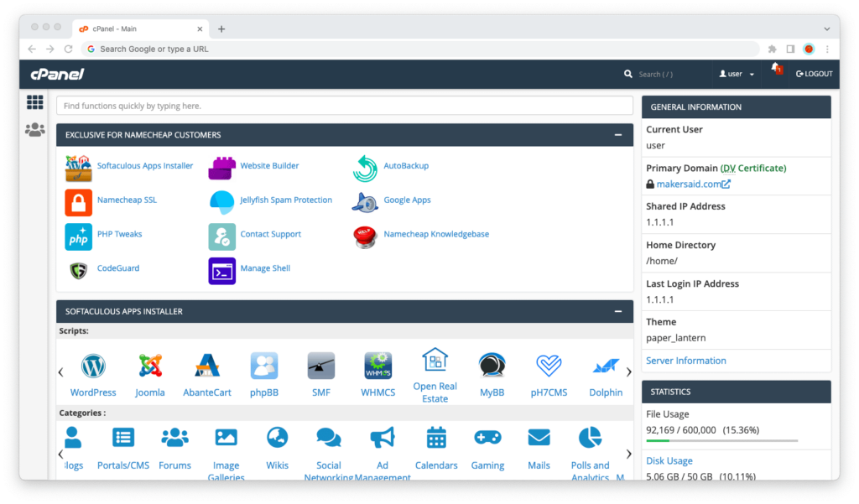Open the Calendars category icon
Viewport: 859px width, 504px height.
click(436, 438)
